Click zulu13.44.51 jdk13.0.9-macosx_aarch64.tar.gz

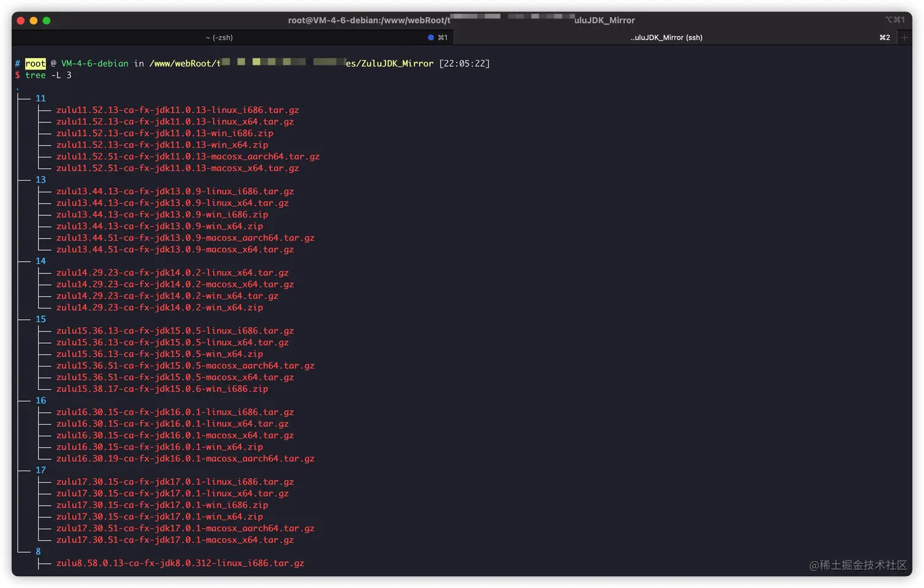pos(185,238)
